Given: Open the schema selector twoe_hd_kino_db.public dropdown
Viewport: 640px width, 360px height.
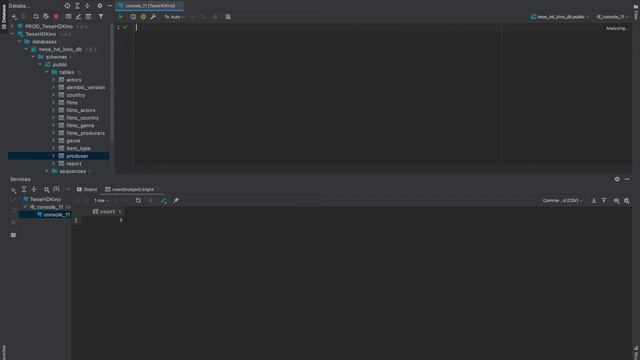Looking at the screenshot, I should (x=560, y=17).
